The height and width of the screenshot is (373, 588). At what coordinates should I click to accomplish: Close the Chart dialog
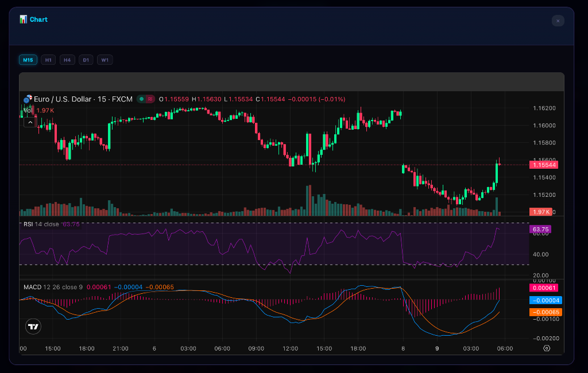(x=558, y=21)
